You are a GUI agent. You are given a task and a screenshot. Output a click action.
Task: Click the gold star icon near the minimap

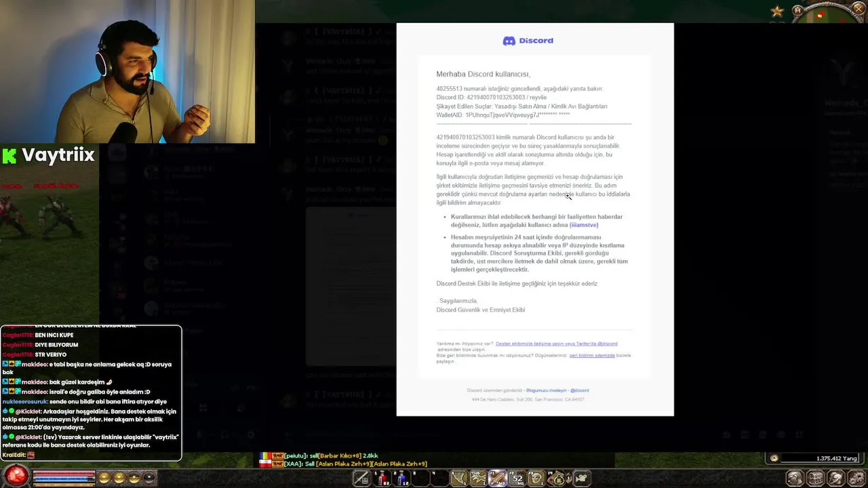point(777,11)
